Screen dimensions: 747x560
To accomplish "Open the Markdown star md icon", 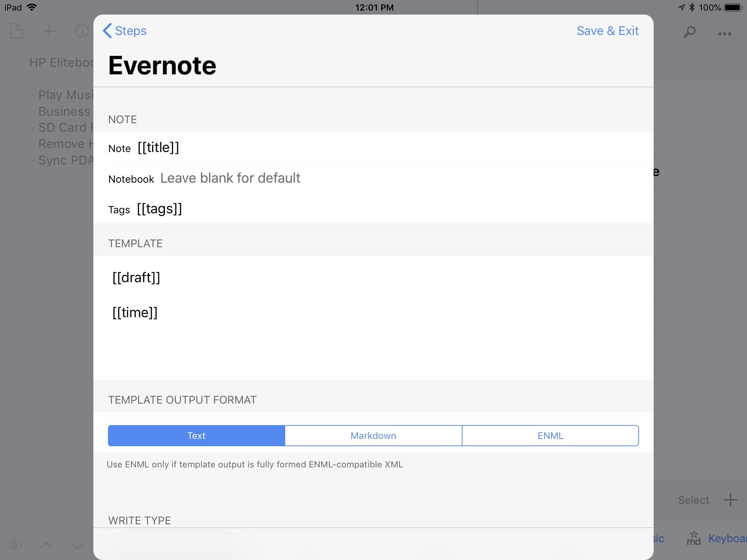I will click(x=693, y=538).
